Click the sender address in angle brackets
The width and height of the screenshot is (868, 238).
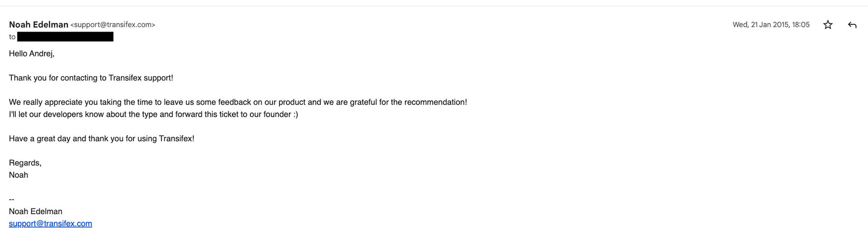click(113, 25)
